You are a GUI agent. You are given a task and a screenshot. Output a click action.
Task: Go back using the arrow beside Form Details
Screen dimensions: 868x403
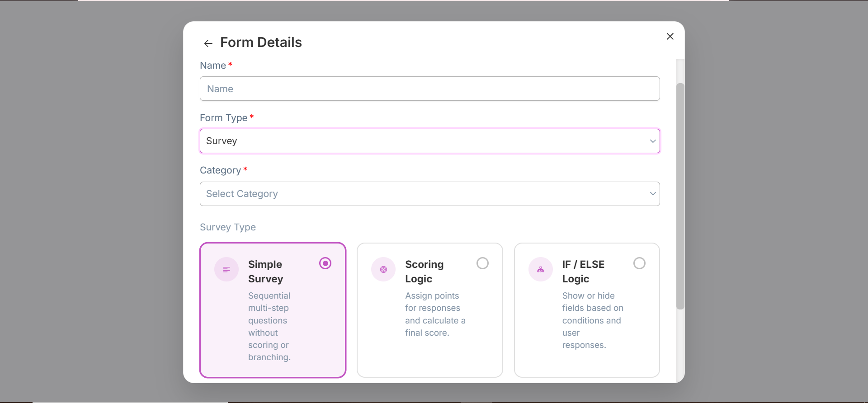coord(208,43)
